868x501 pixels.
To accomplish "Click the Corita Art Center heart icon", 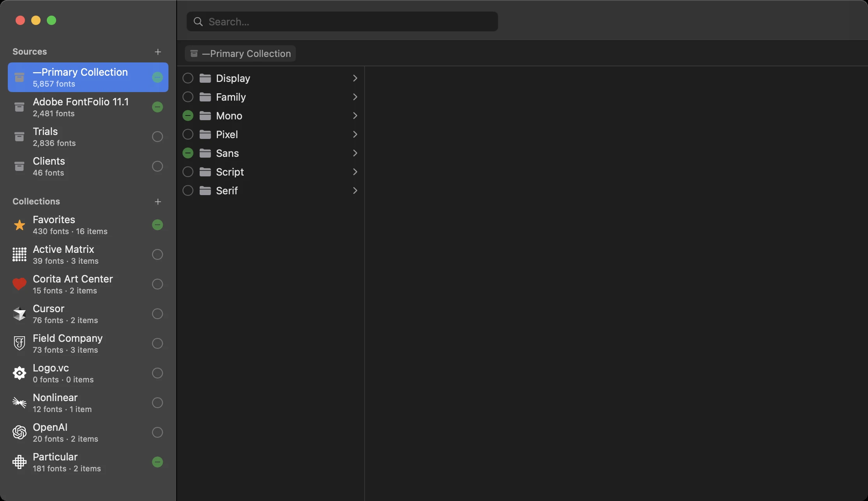I will coord(19,284).
